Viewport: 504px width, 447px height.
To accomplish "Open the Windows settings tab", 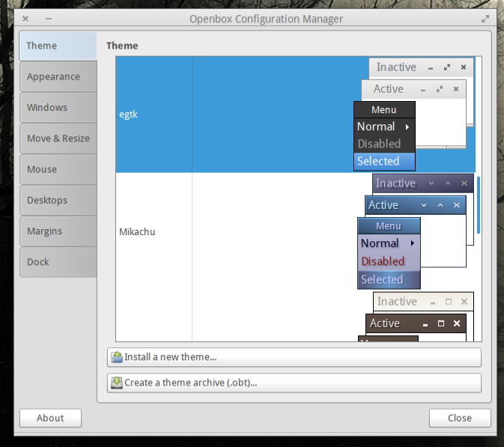I will click(58, 107).
